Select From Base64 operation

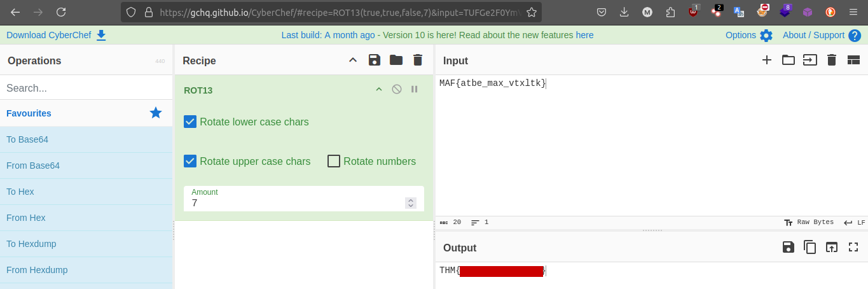click(x=86, y=166)
